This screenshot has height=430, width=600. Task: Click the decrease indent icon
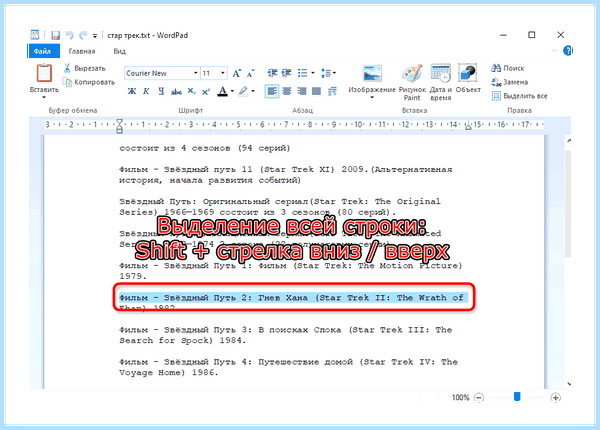pyautogui.click(x=272, y=73)
